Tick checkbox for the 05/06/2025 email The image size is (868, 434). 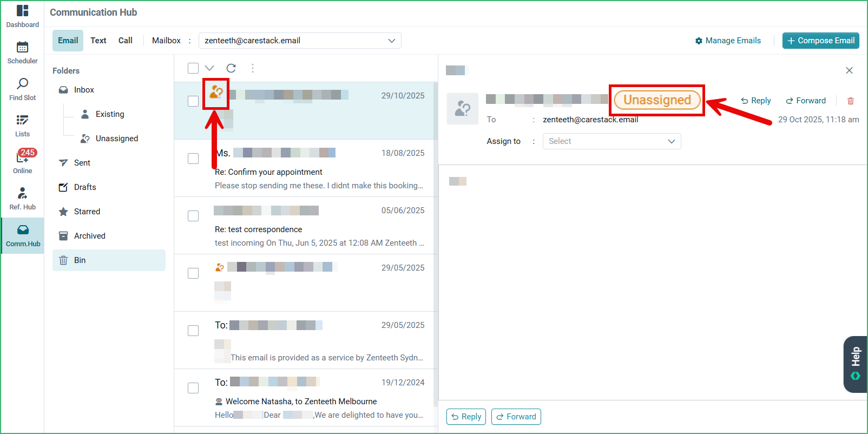pyautogui.click(x=193, y=216)
